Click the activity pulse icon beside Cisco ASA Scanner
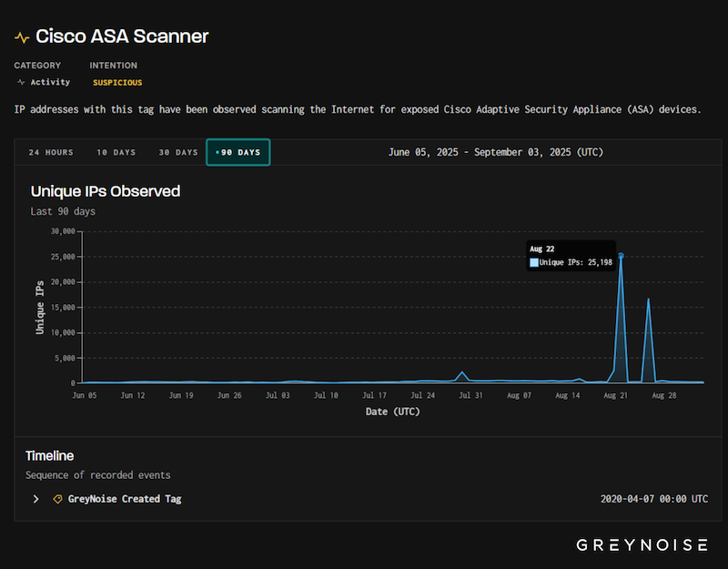728x569 pixels. pos(22,37)
